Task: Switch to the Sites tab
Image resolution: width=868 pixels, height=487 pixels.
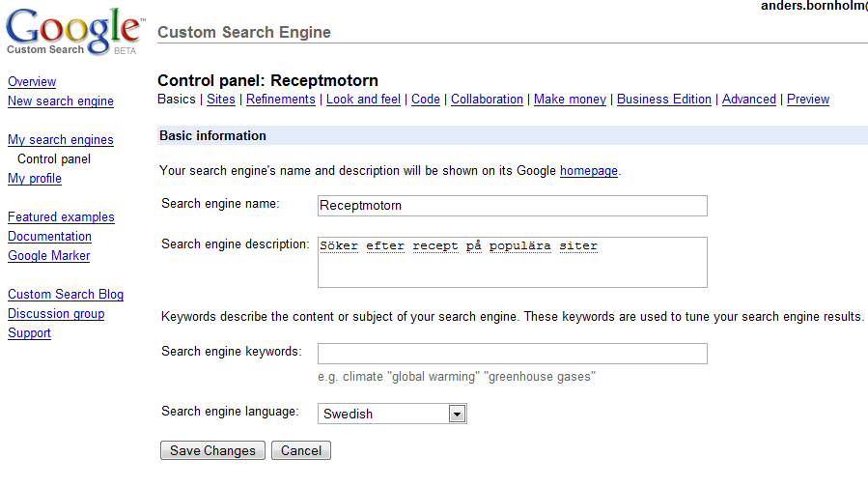Action: pyautogui.click(x=220, y=99)
